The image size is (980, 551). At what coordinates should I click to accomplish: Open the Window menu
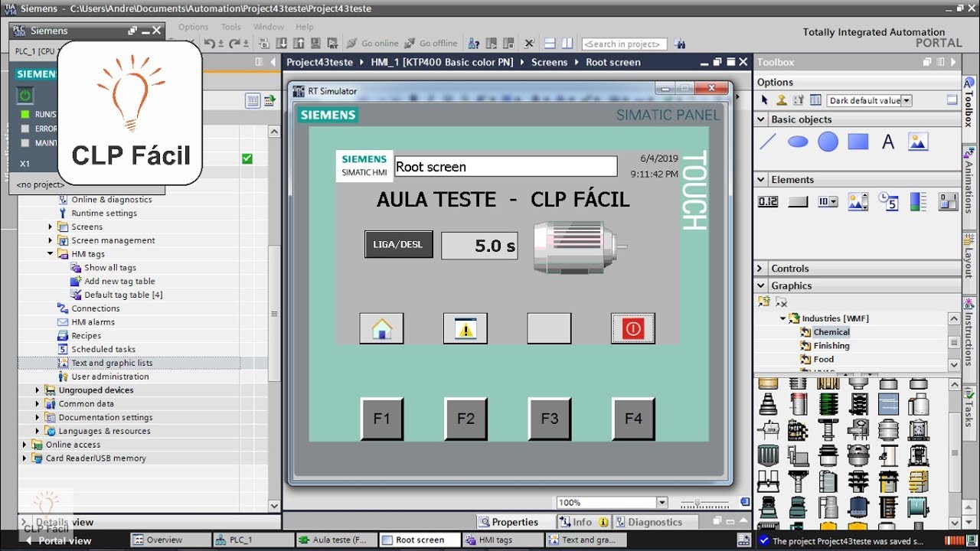(x=268, y=27)
